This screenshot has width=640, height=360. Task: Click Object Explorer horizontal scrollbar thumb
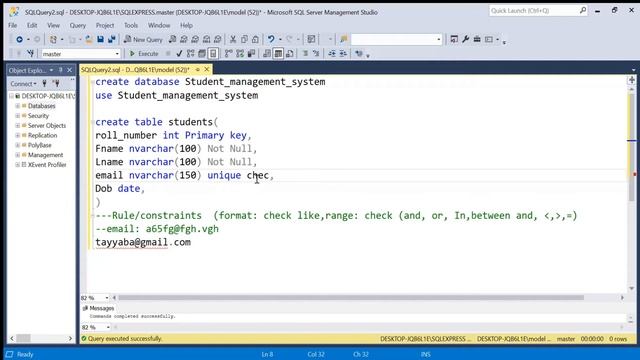coord(23,338)
